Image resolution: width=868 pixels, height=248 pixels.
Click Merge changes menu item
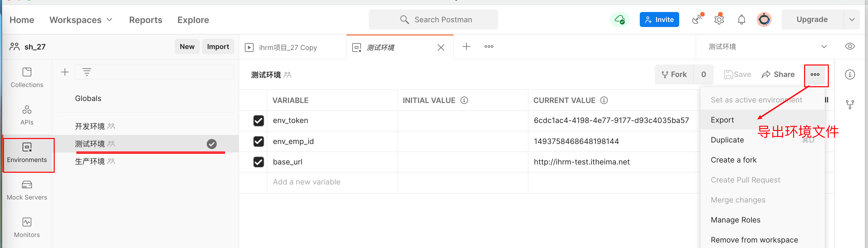click(762, 200)
